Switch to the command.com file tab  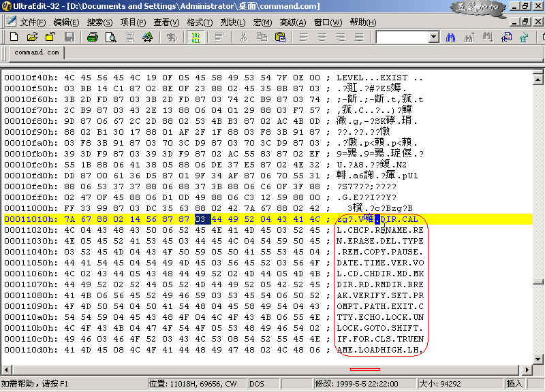(37, 52)
